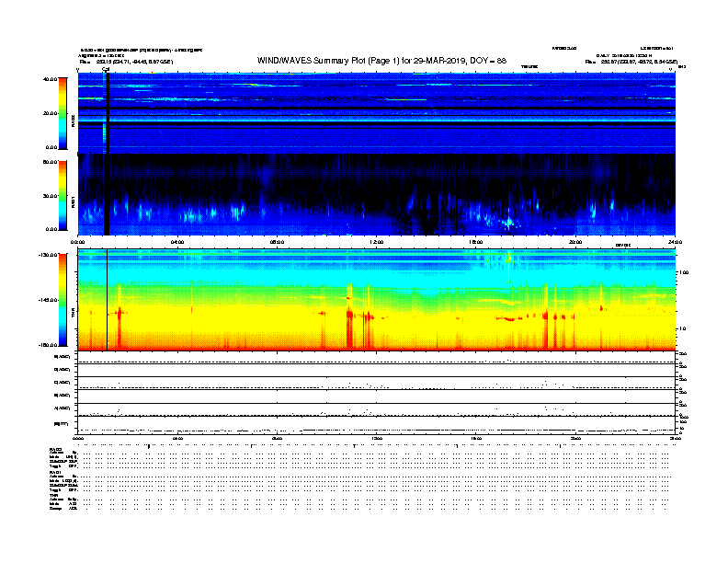Image resolution: width=728 pixels, height=563 pixels.
Task: Click the TNR status label in bottom table
Action: pos(53,495)
